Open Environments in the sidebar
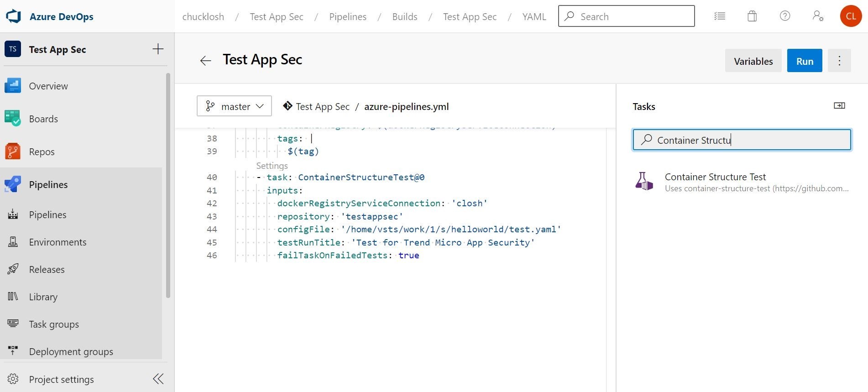The width and height of the screenshot is (868, 392). [58, 242]
